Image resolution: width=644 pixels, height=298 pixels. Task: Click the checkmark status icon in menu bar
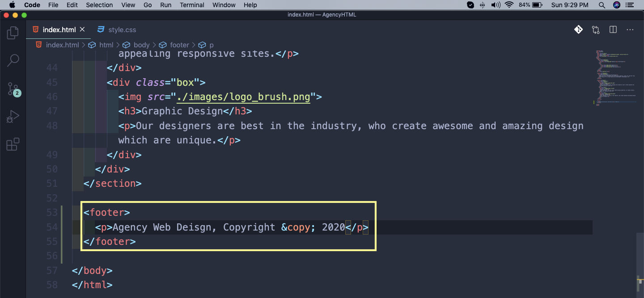tap(470, 5)
